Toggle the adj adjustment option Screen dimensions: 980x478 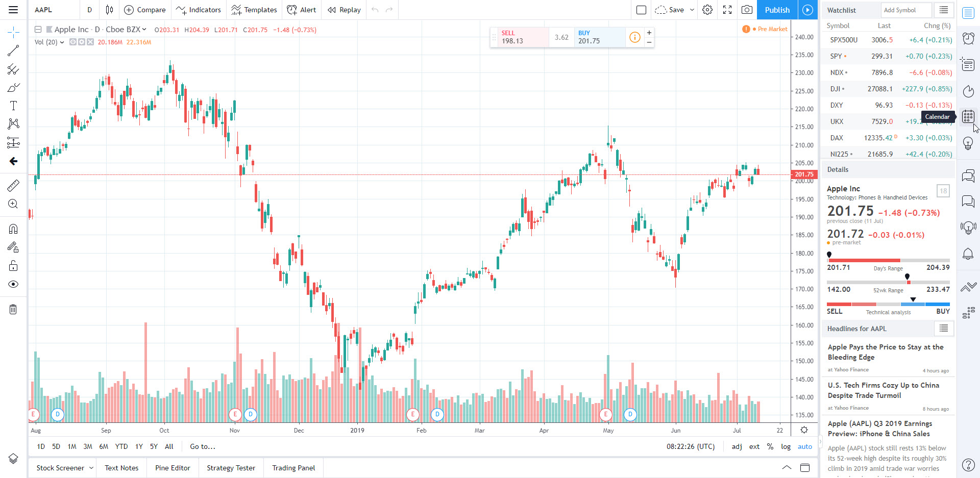(x=737, y=446)
